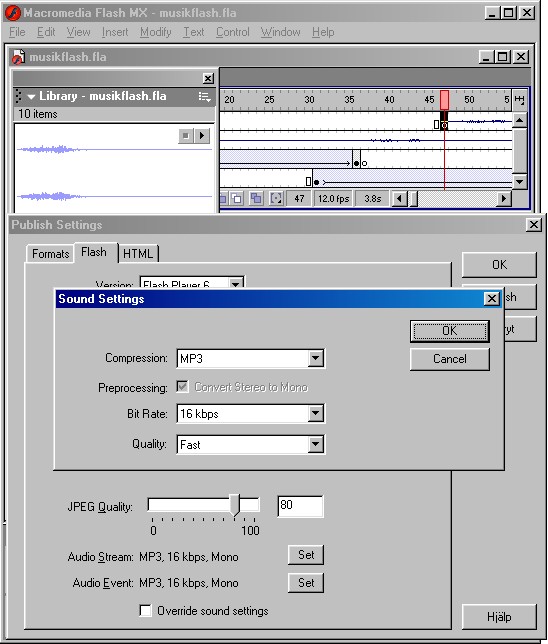Open the Library panel options menu icon

click(x=204, y=97)
